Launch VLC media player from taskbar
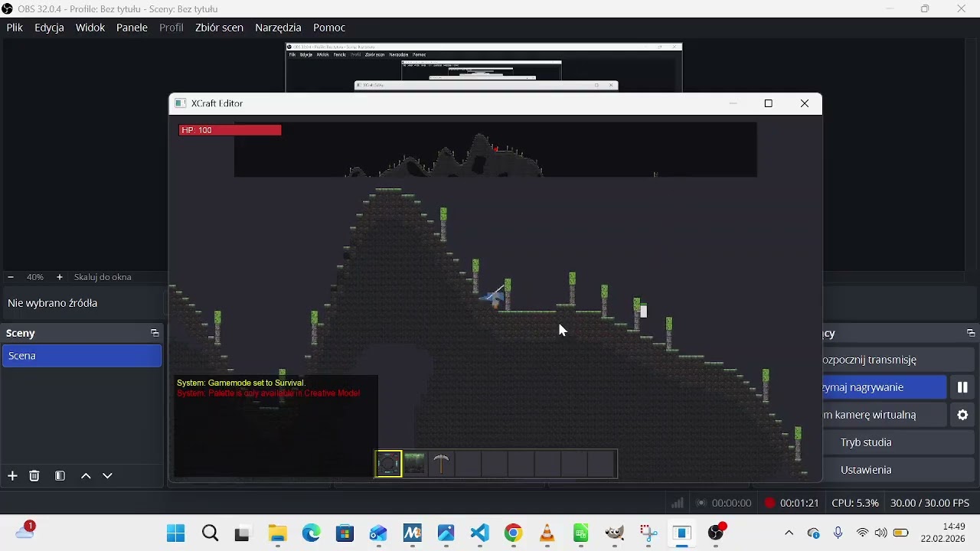The width and height of the screenshot is (980, 551). [547, 533]
